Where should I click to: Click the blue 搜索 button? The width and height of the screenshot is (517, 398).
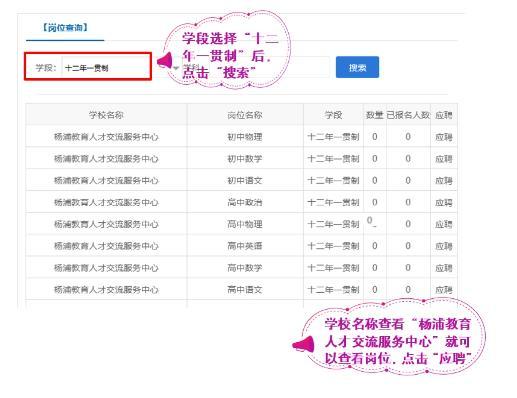pyautogui.click(x=357, y=67)
